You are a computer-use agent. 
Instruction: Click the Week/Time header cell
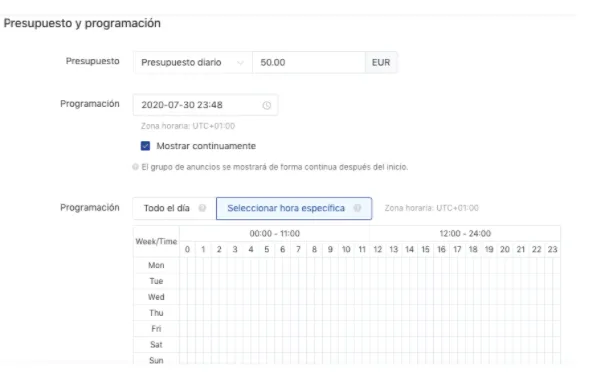coord(156,241)
